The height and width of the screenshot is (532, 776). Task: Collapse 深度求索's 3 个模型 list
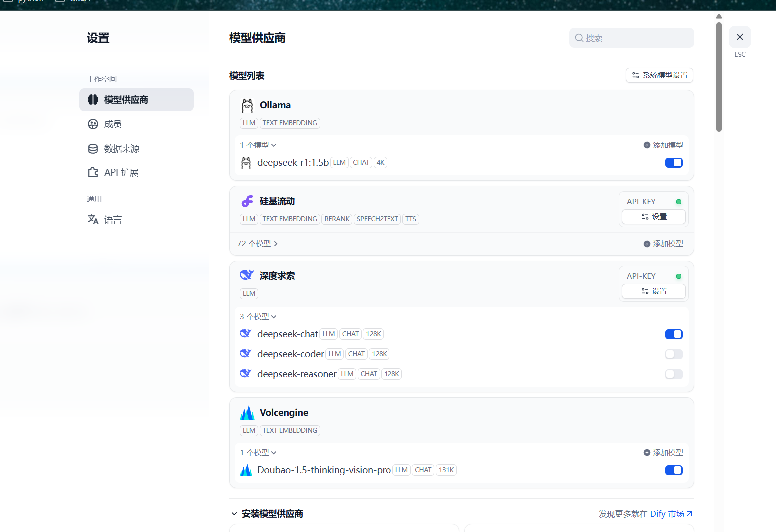[x=258, y=317]
